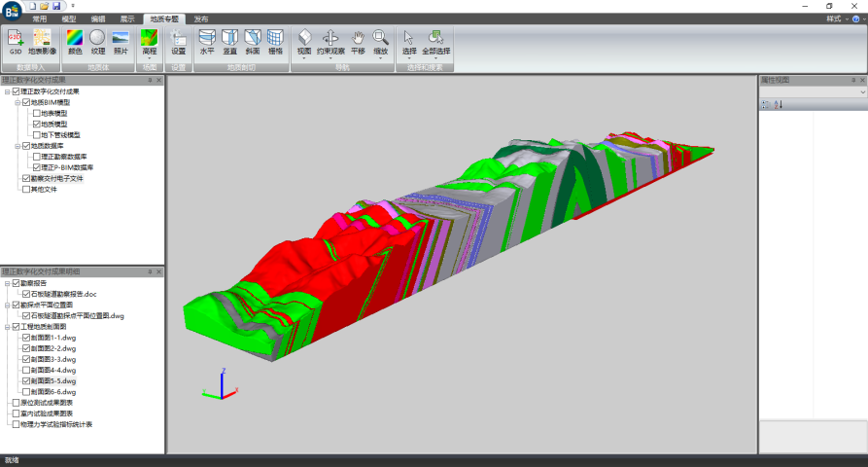The height and width of the screenshot is (467, 868).
Task: Check the 地表模型 checkbox
Action: 37,113
